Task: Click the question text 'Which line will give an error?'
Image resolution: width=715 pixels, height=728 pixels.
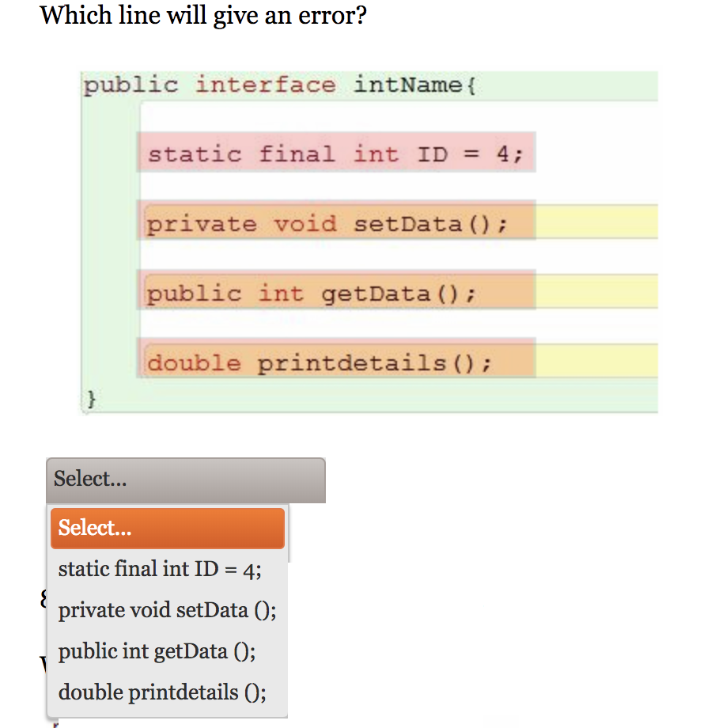Action: (203, 15)
